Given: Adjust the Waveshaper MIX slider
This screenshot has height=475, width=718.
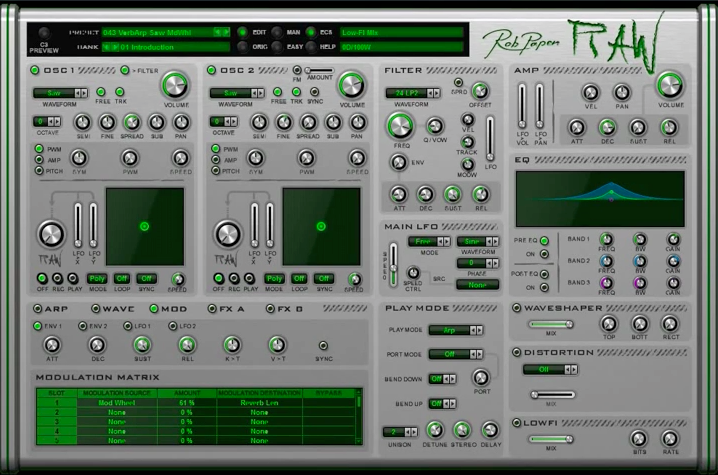Looking at the screenshot, I should click(551, 324).
